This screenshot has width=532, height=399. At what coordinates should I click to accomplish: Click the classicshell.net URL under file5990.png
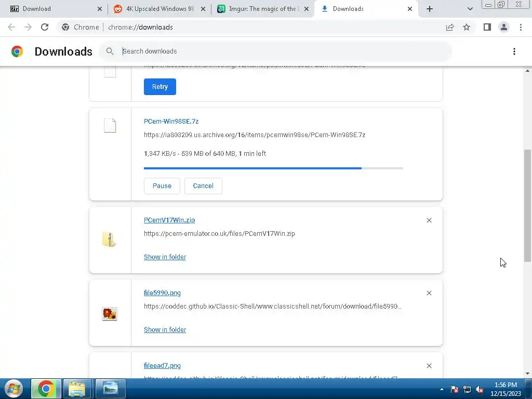click(272, 307)
